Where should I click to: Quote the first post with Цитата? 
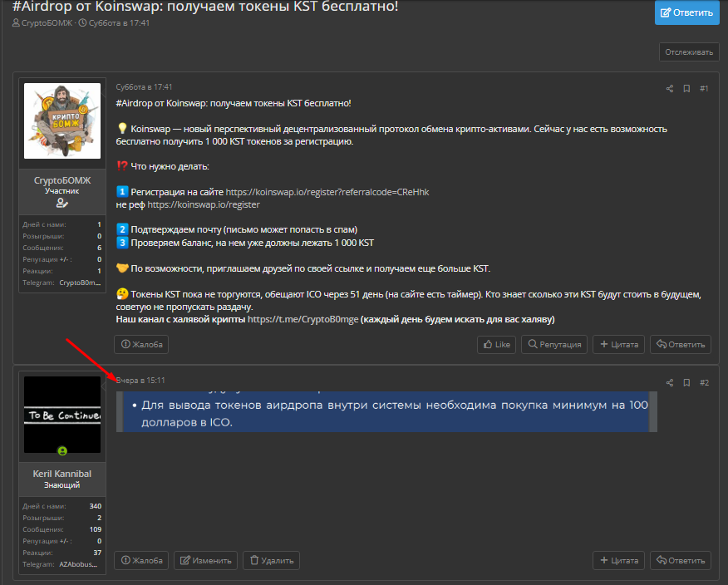(618, 345)
